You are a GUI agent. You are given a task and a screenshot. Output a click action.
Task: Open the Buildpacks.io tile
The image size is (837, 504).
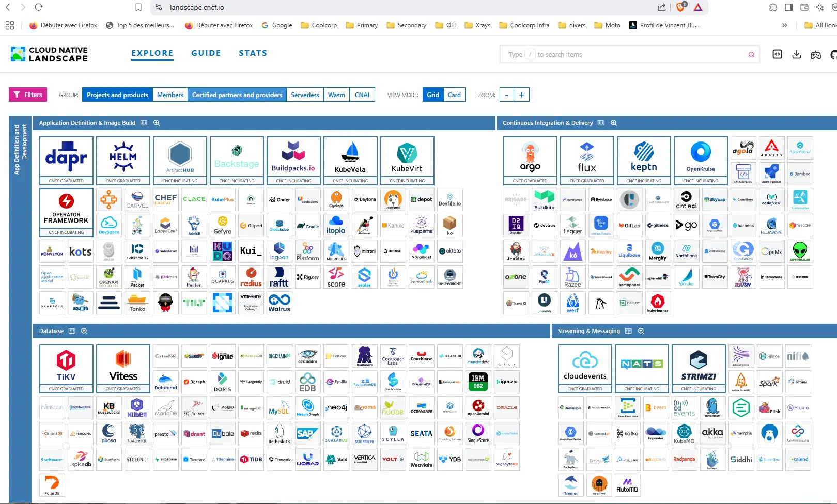click(293, 161)
